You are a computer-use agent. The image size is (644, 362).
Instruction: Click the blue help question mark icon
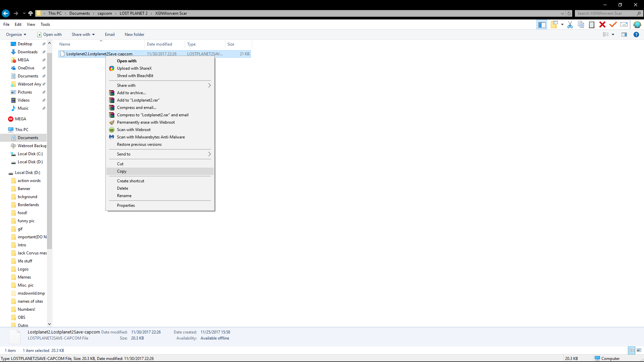click(x=636, y=35)
